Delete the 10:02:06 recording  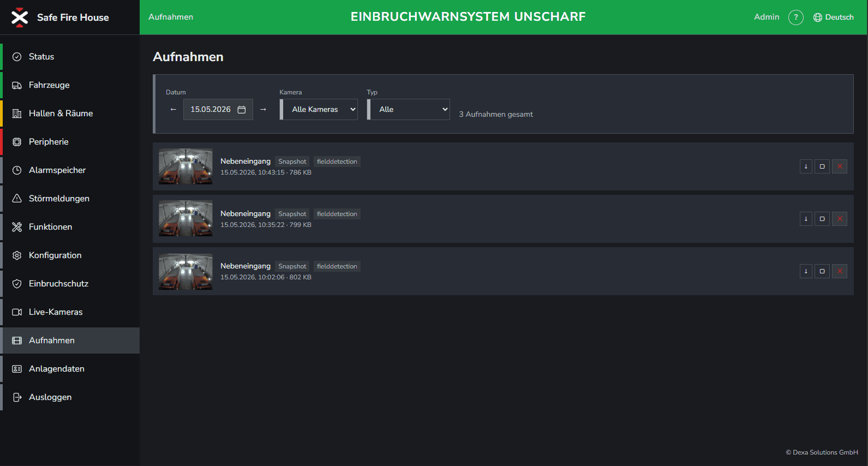point(840,271)
